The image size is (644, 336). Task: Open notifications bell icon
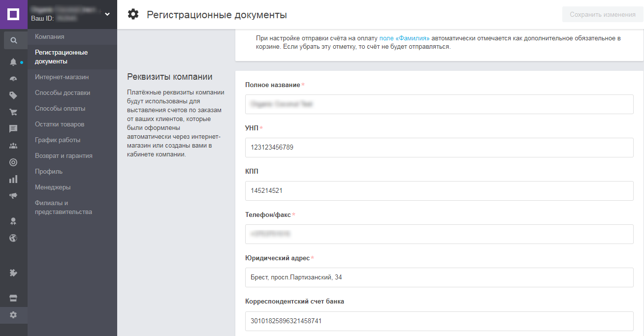(14, 62)
